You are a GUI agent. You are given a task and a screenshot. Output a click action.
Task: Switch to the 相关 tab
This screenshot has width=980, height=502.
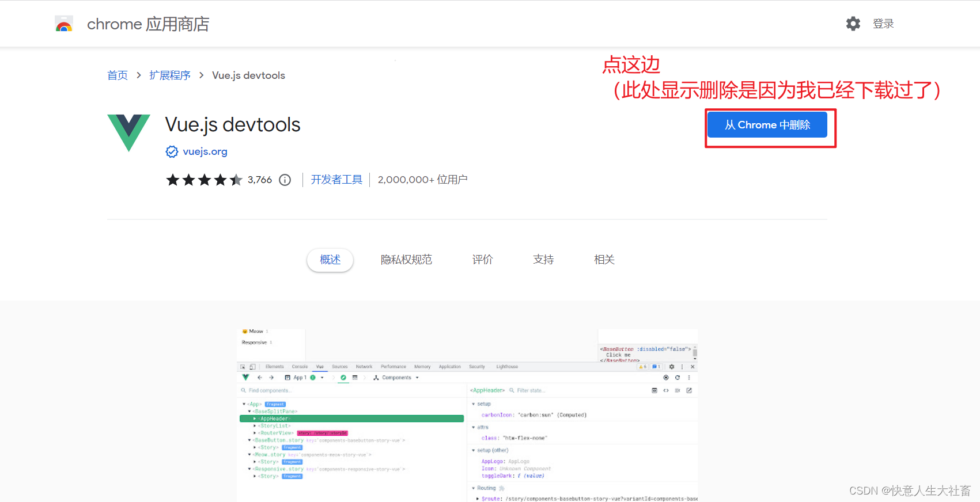pos(604,260)
